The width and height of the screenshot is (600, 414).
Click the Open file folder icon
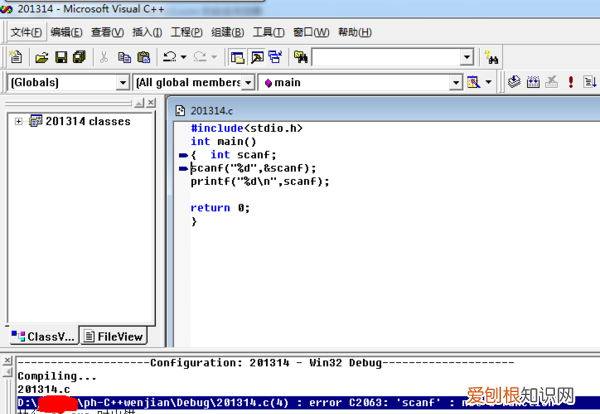tap(41, 57)
